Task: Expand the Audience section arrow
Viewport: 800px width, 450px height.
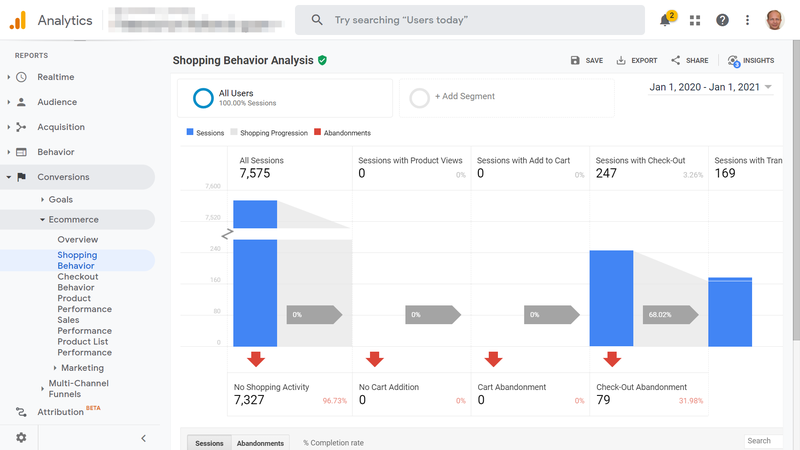Action: coord(9,102)
